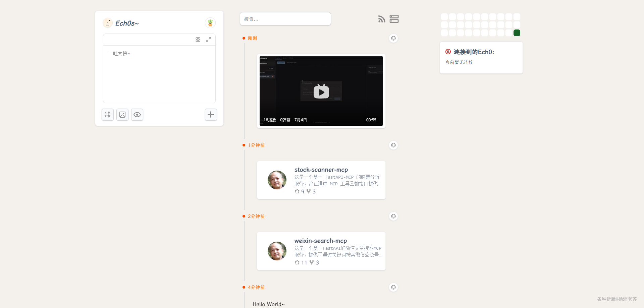Image resolution: width=644 pixels, height=308 pixels.
Task: Click the server status panel icon
Action: point(394,19)
